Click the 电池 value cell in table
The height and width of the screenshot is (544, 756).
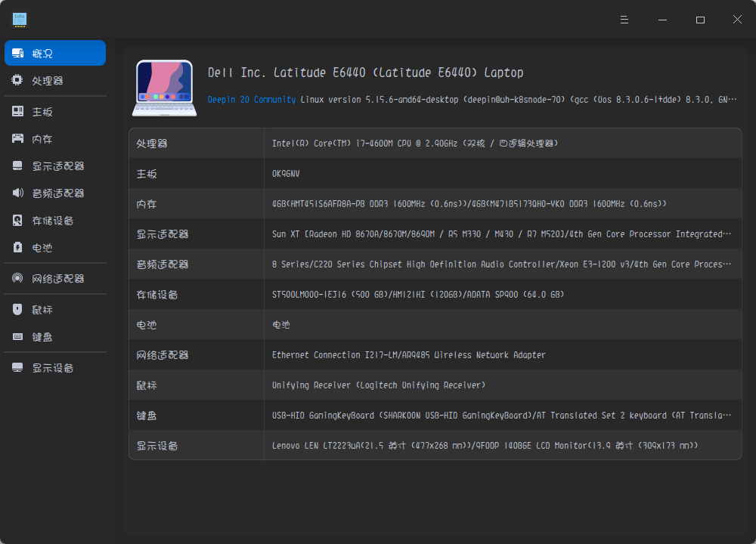point(281,325)
